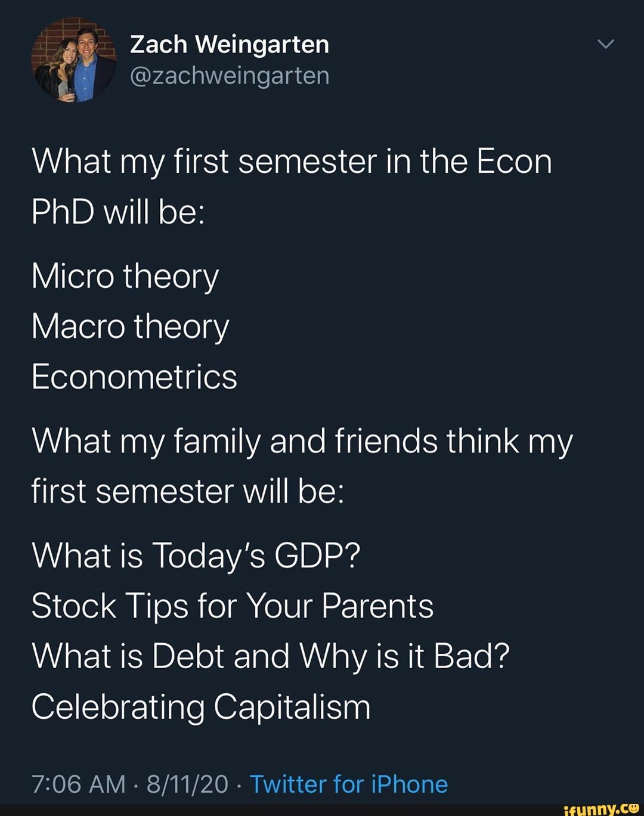
Task: Collapse the tweet via top-right disclosure arrow
Action: [x=604, y=45]
